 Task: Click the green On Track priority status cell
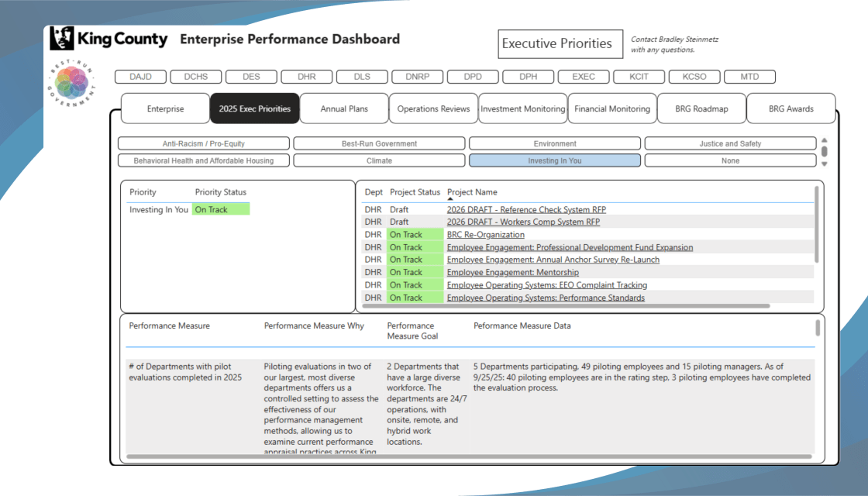[x=221, y=210]
